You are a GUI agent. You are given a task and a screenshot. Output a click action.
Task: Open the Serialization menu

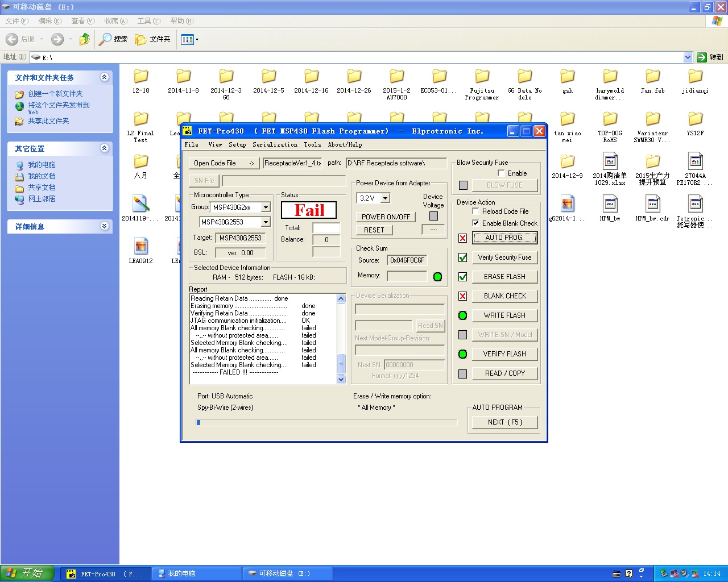coord(275,144)
